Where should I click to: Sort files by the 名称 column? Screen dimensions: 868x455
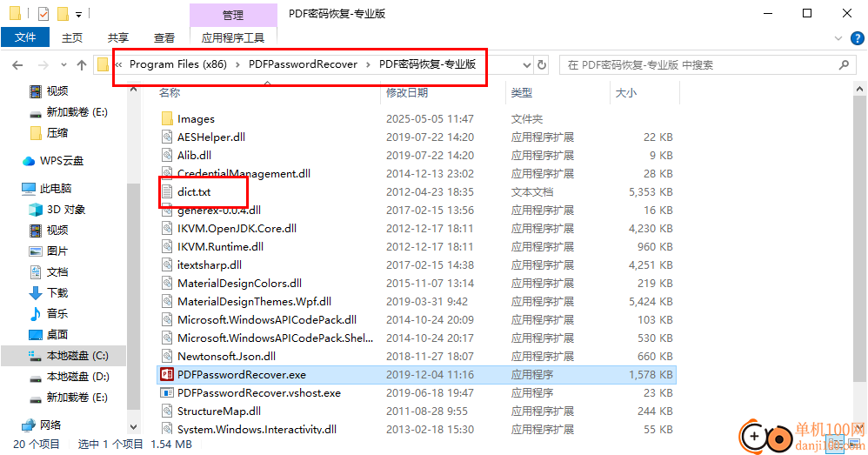click(x=170, y=92)
